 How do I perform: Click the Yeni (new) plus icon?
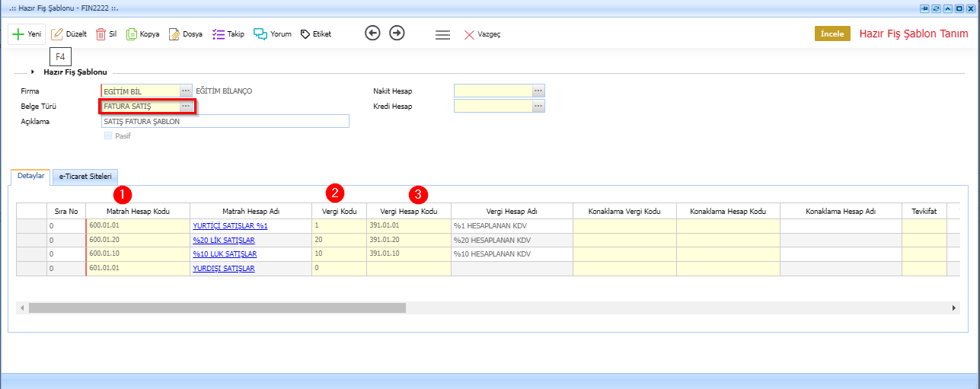pyautogui.click(x=18, y=34)
